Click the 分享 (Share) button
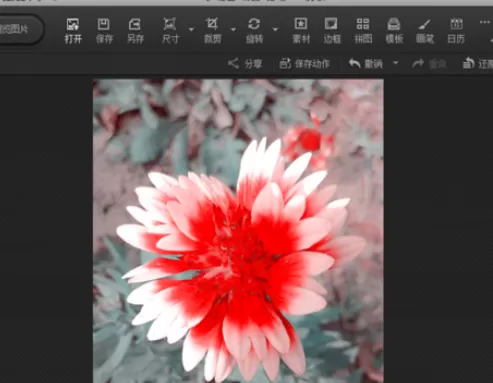Image resolution: width=493 pixels, height=383 pixels. pos(245,63)
